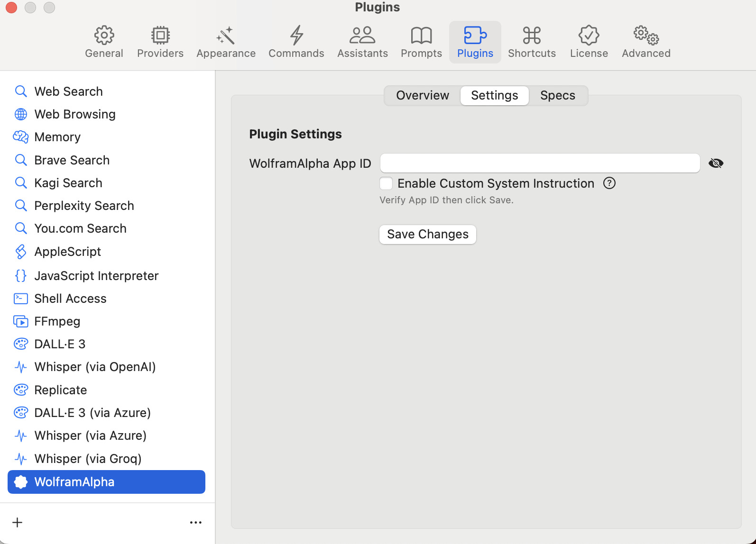Open the Appearance preferences pane
This screenshot has height=544, width=756.
click(226, 42)
